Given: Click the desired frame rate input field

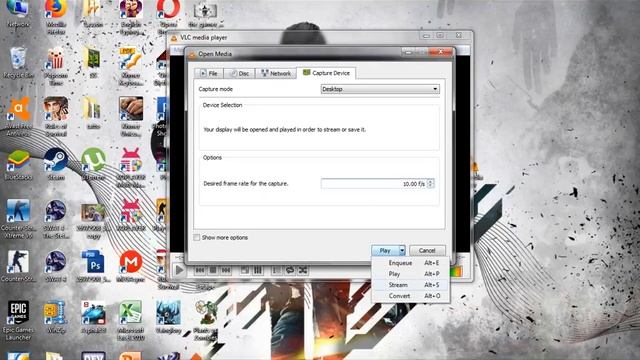Looking at the screenshot, I should click(x=373, y=184).
